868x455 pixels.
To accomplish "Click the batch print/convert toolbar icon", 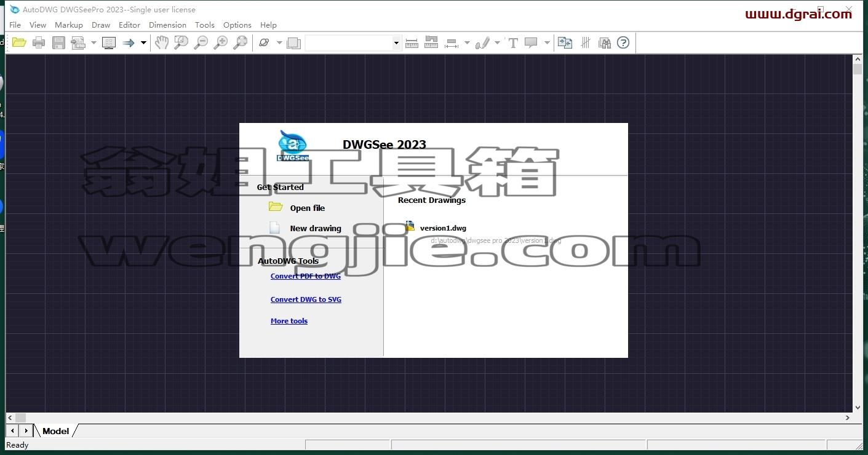I will click(78, 42).
